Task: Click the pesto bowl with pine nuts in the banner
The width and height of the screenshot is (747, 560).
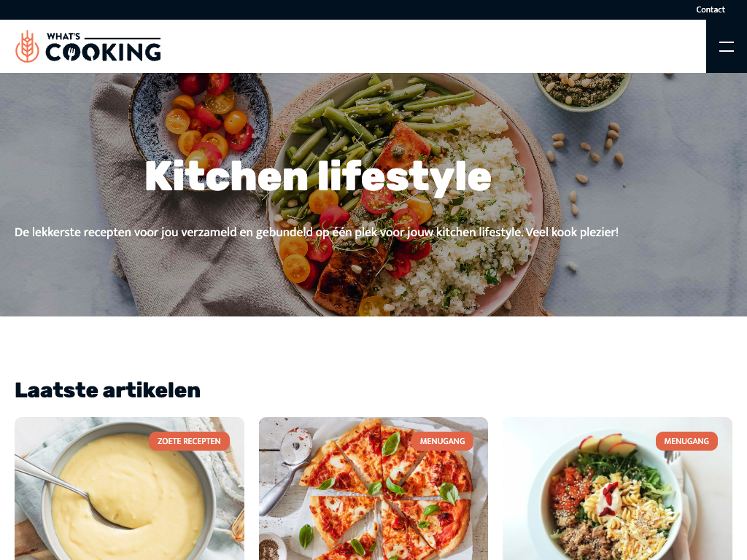Action: pos(581,90)
